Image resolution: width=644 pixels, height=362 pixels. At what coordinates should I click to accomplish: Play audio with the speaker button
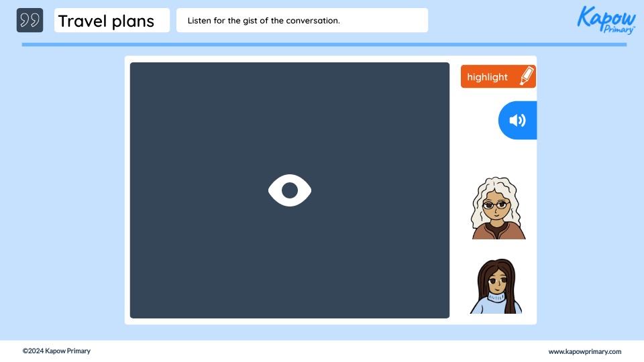[x=517, y=121]
